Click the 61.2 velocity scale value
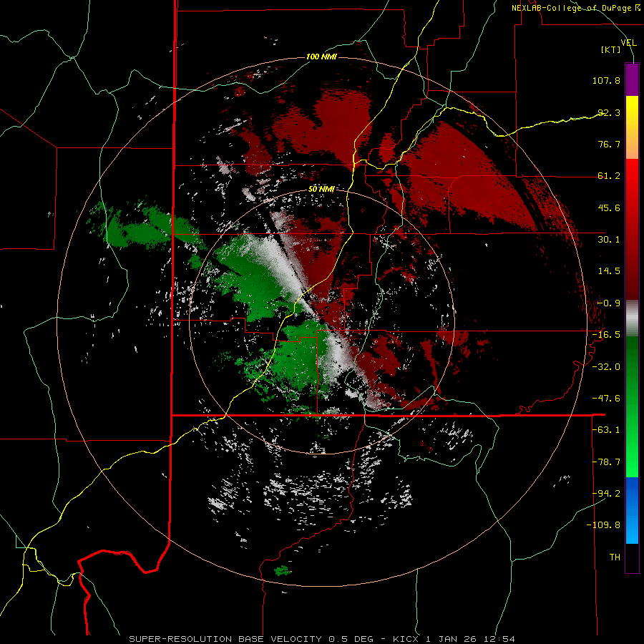The image size is (644, 644). 609,176
